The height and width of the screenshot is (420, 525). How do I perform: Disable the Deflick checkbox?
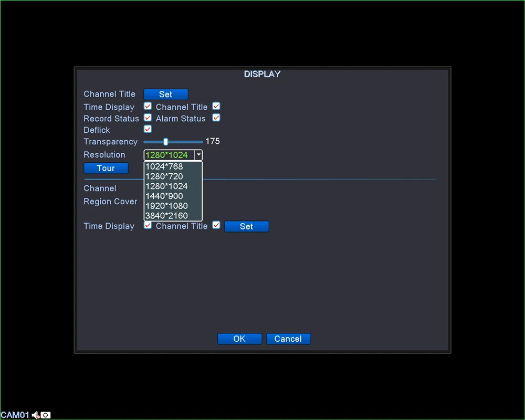(148, 129)
